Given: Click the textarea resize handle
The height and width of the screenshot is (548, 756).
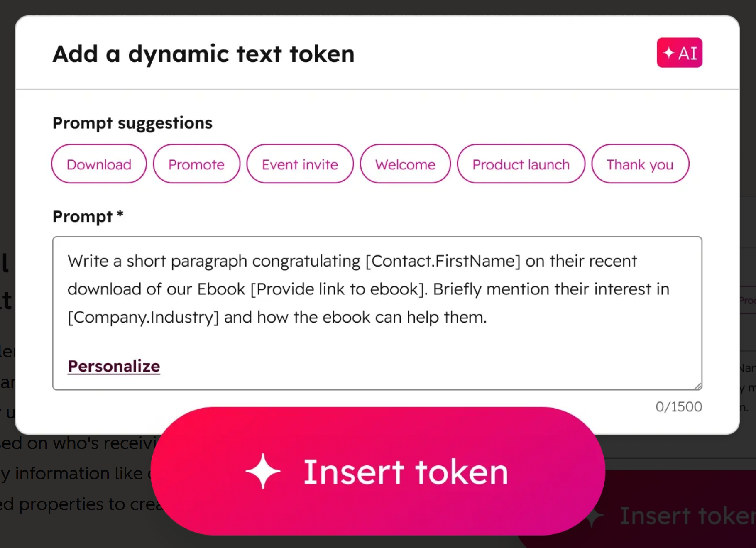Looking at the screenshot, I should [x=698, y=385].
